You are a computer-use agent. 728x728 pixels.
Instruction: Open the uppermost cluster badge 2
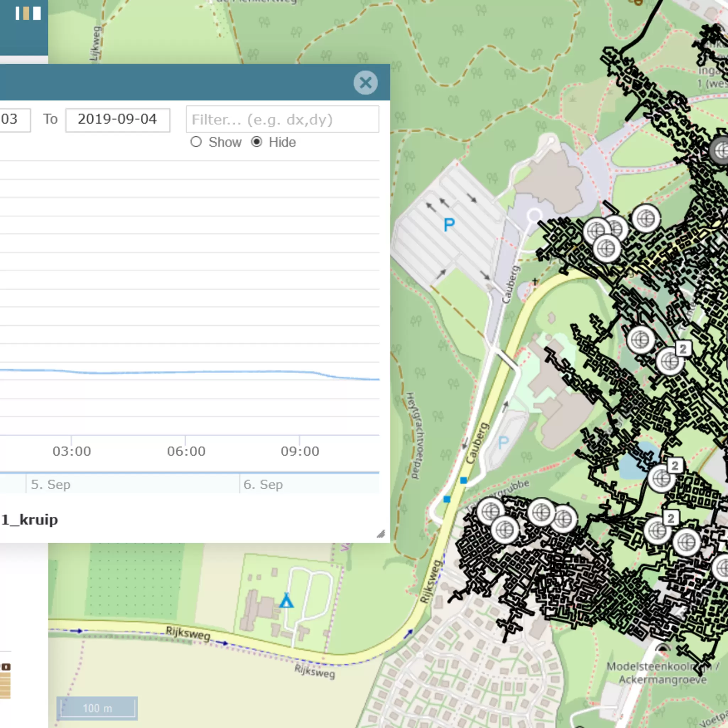pos(683,348)
